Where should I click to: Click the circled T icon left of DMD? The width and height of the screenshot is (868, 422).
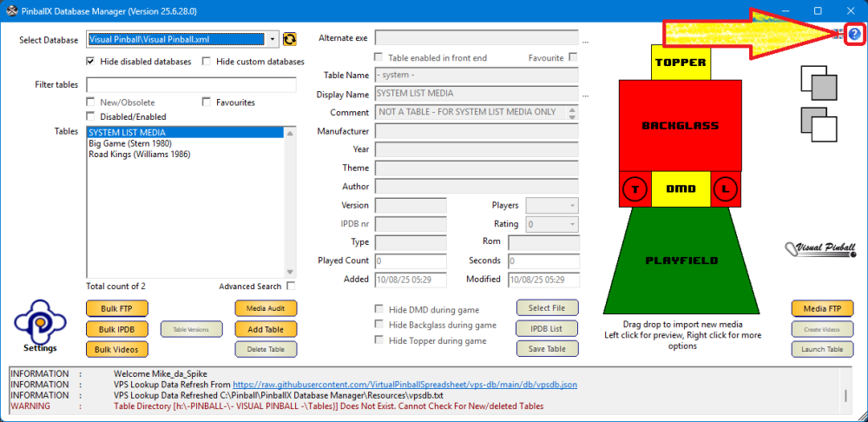[x=635, y=189]
